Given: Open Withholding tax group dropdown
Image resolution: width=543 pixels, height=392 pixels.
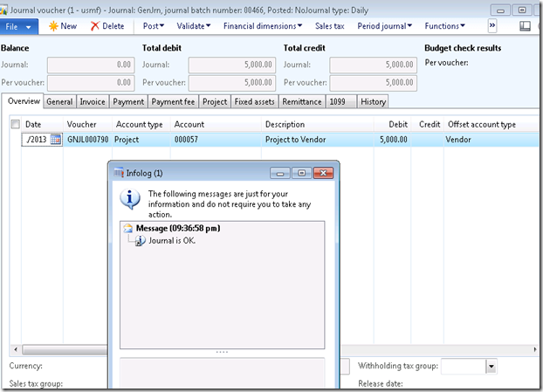Looking at the screenshot, I should tap(491, 368).
